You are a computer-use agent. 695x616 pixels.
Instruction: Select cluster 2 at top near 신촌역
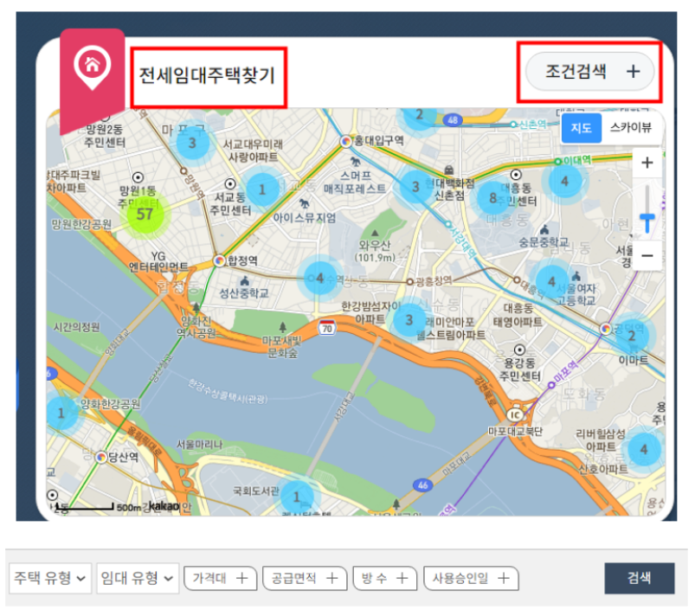click(419, 117)
